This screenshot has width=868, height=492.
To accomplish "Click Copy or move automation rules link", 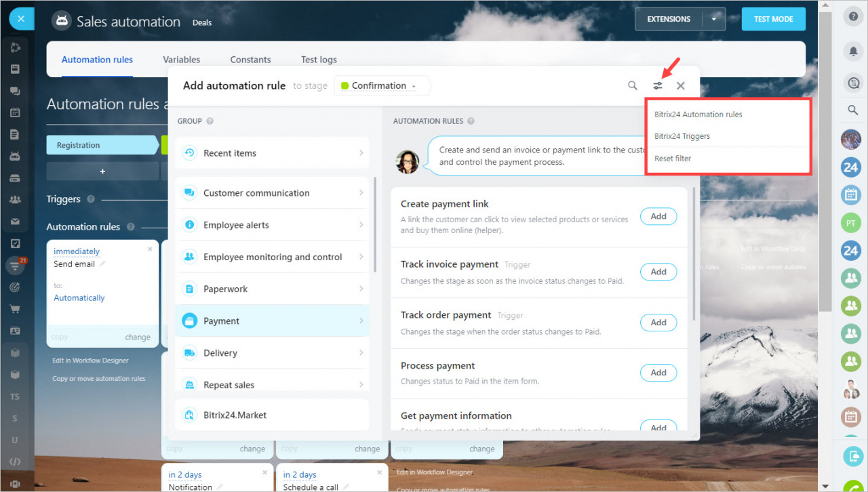I will (99, 379).
